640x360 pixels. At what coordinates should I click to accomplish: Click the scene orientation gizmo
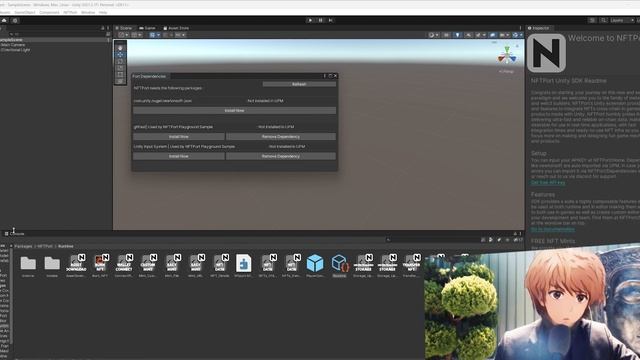point(507,56)
